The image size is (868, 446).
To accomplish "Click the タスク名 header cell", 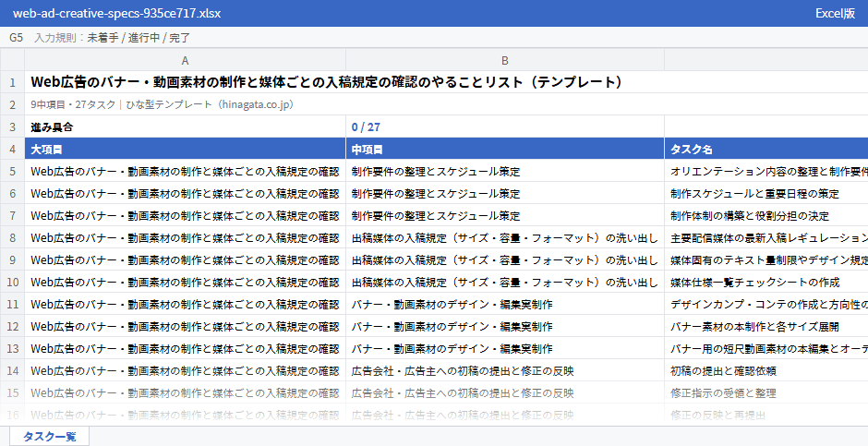I will [x=766, y=149].
